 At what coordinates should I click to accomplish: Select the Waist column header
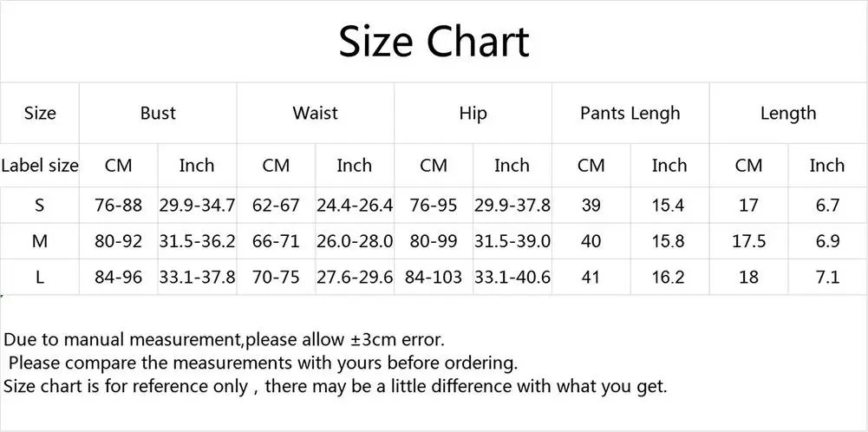[x=315, y=113]
